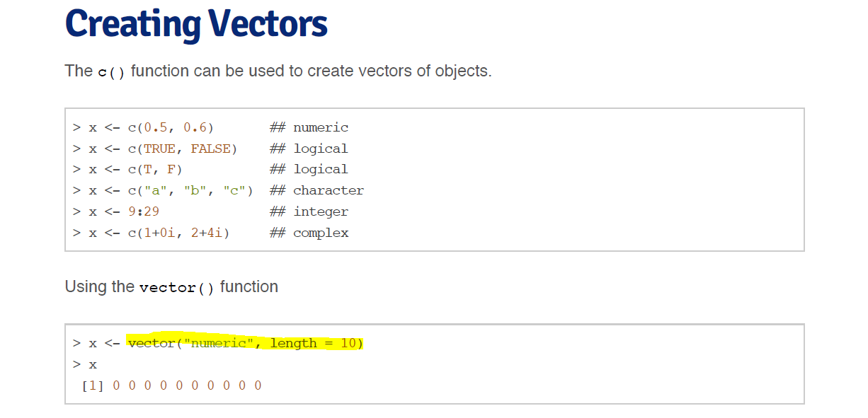Click the inline c() code text
Image resolution: width=868 pixels, height=418 pixels.
click(111, 72)
